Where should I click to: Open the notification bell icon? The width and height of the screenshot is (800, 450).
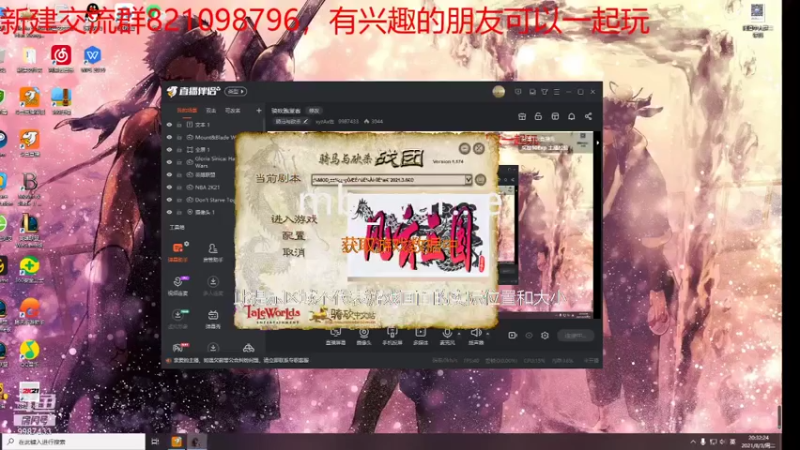[x=571, y=116]
